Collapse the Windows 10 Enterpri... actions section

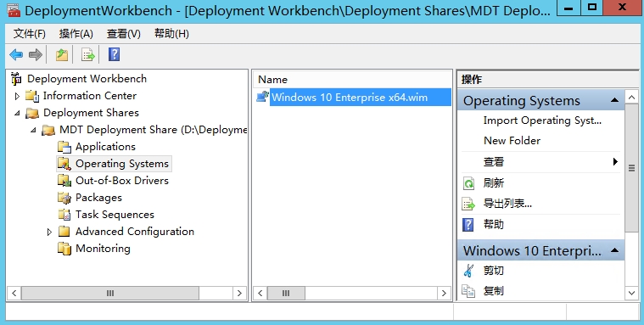(614, 250)
